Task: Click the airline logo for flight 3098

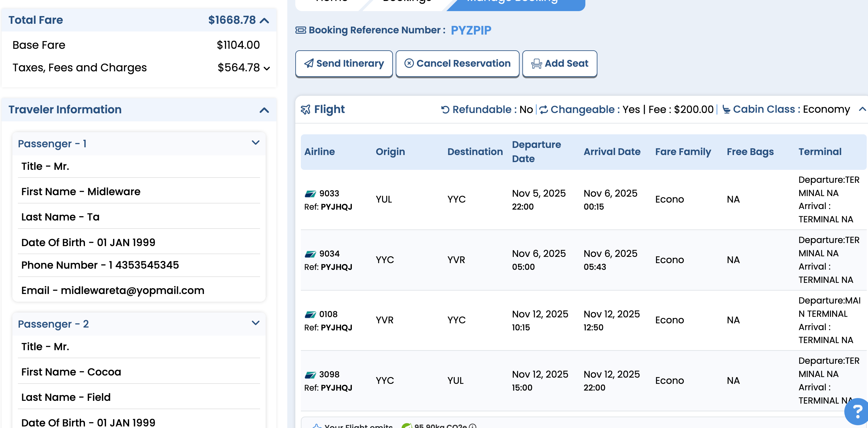Action: click(310, 375)
